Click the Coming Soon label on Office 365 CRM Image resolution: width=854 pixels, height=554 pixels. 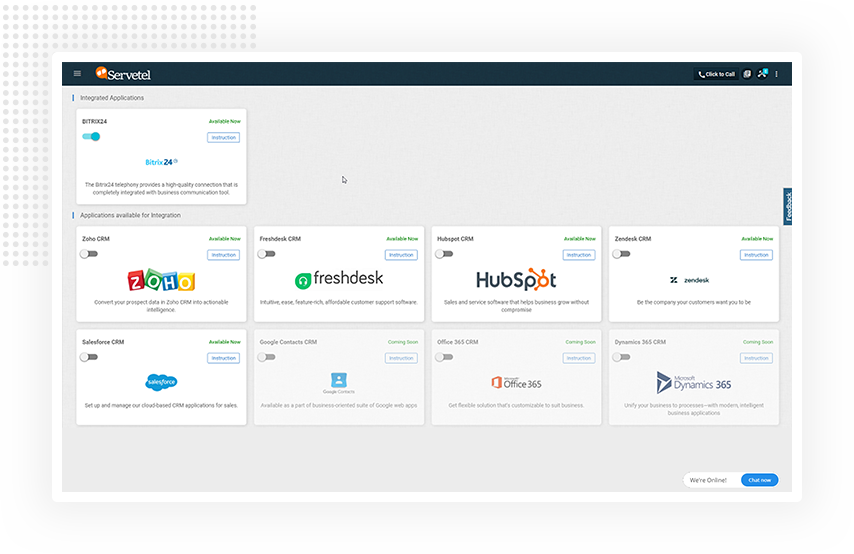tap(580, 342)
